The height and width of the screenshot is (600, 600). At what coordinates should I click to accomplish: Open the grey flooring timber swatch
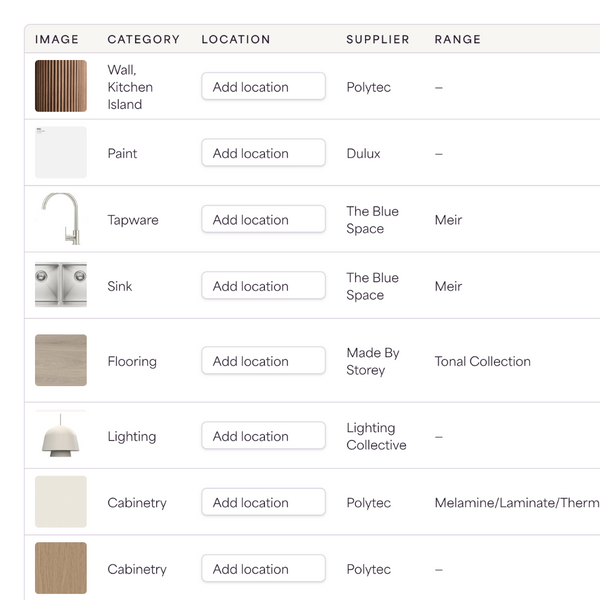click(61, 360)
